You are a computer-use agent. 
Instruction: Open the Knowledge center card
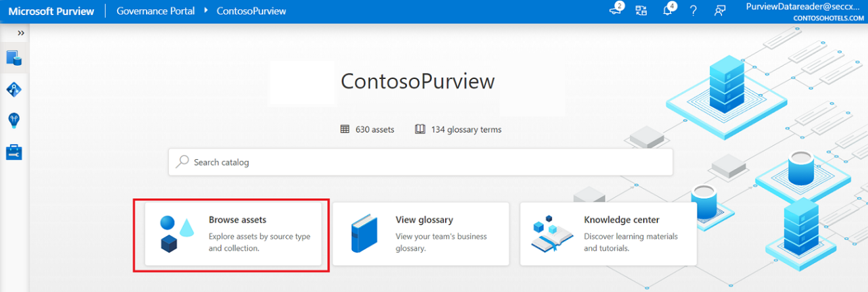[608, 234]
